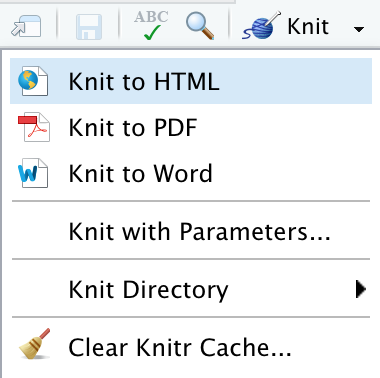Click the red PDF document icon
Image resolution: width=380 pixels, height=378 pixels.
click(x=34, y=127)
